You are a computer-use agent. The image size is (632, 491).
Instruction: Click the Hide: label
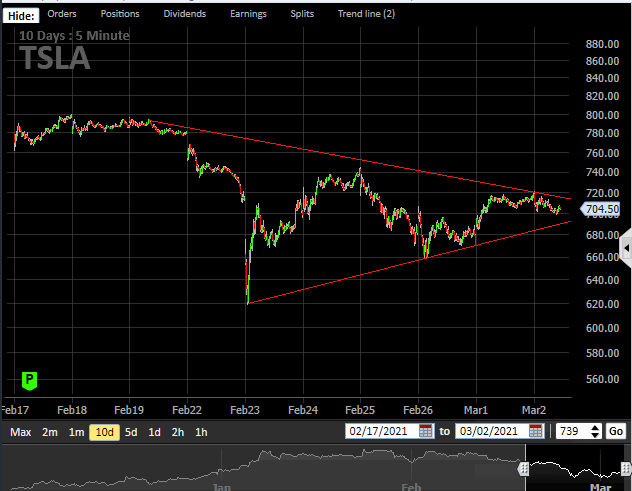(x=21, y=16)
